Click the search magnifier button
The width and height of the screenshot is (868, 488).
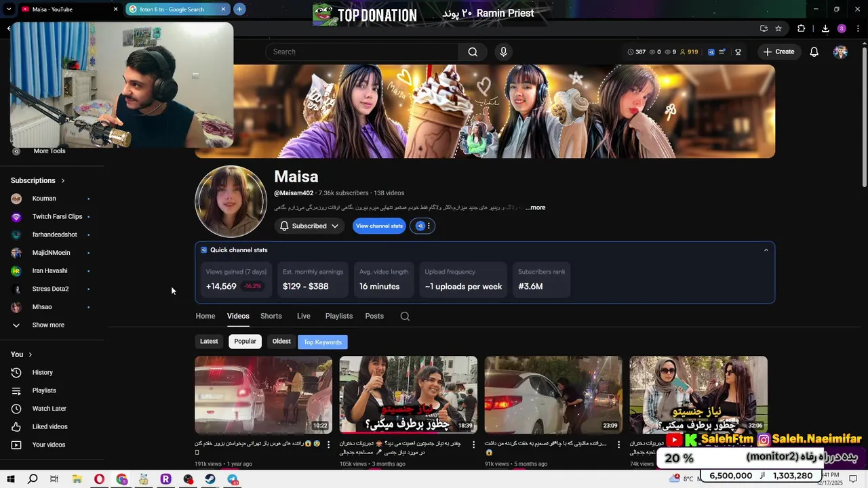473,52
